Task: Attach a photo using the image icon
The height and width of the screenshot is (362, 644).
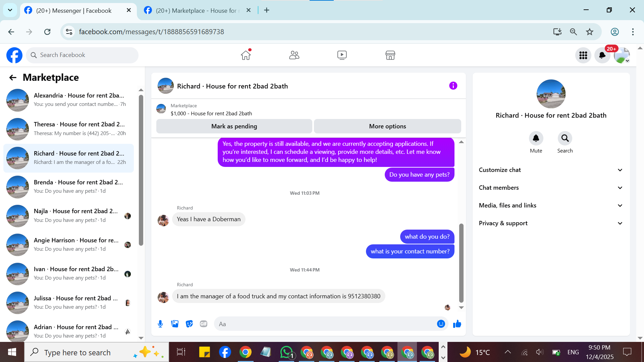Action: click(175, 324)
